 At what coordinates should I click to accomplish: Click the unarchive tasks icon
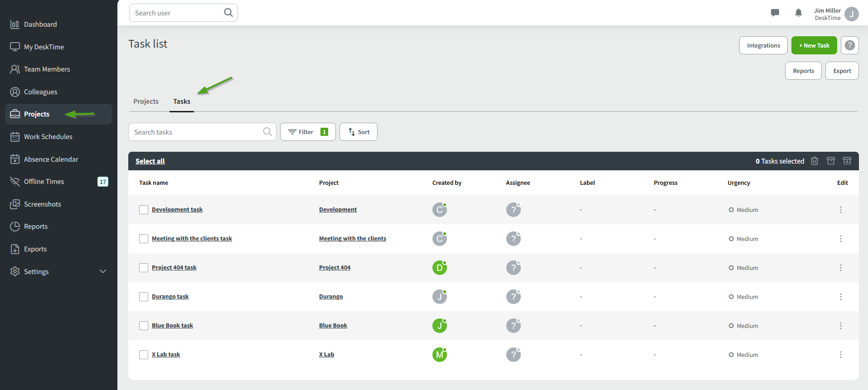(847, 161)
